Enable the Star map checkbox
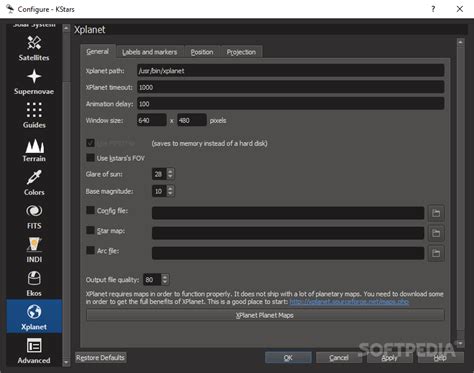474x373 pixels. (x=90, y=230)
